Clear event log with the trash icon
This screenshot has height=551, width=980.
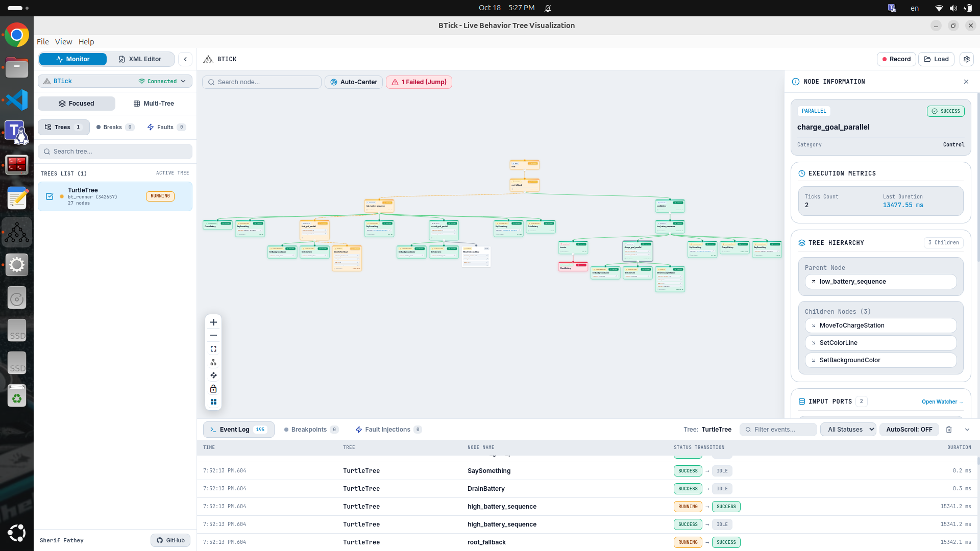pos(949,430)
